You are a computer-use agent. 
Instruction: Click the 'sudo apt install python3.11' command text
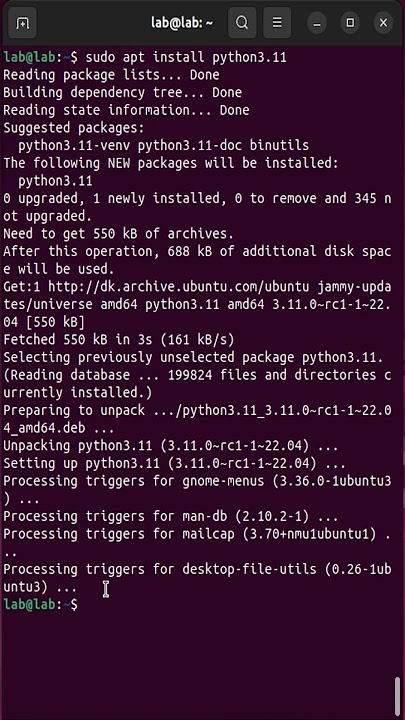(186, 57)
